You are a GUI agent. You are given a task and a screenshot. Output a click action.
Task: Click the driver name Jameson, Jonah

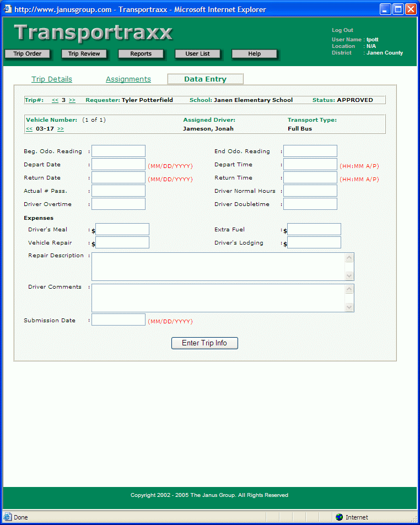pos(208,129)
